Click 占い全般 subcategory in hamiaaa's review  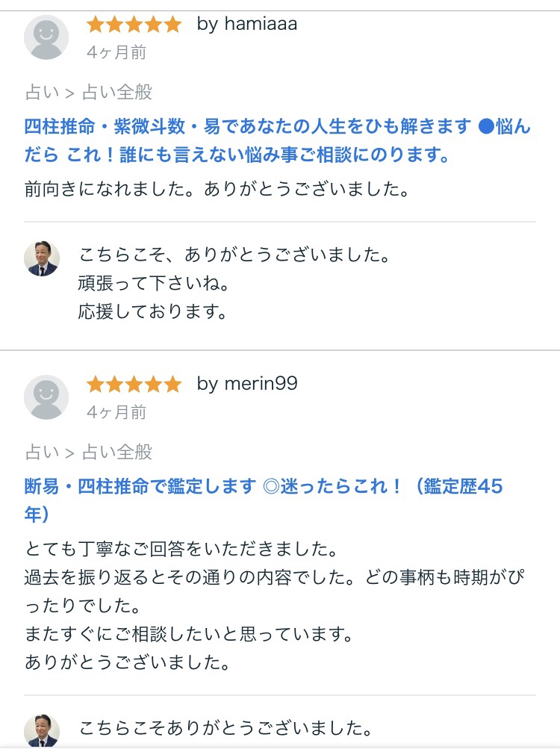tap(117, 93)
